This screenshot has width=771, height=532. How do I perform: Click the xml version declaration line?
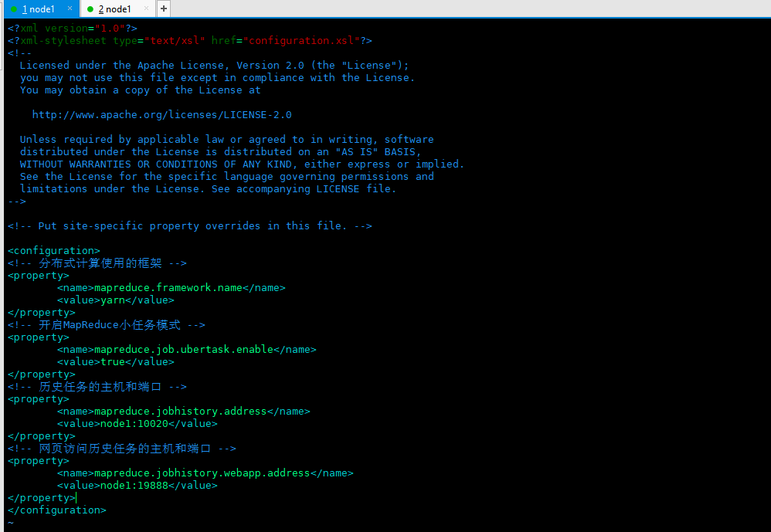pos(73,29)
